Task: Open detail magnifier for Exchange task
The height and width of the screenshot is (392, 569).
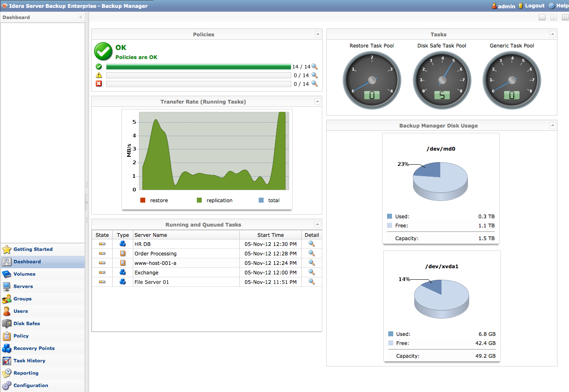Action: 312,272
